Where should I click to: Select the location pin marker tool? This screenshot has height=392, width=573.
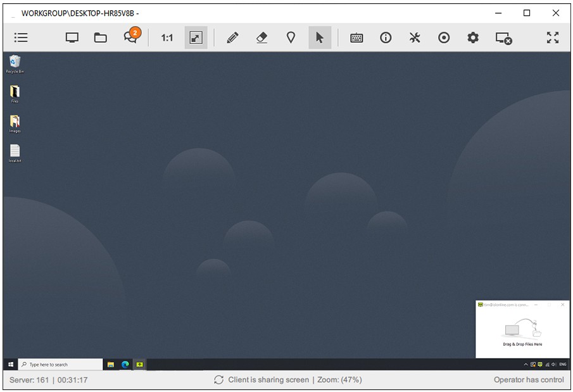click(x=291, y=38)
